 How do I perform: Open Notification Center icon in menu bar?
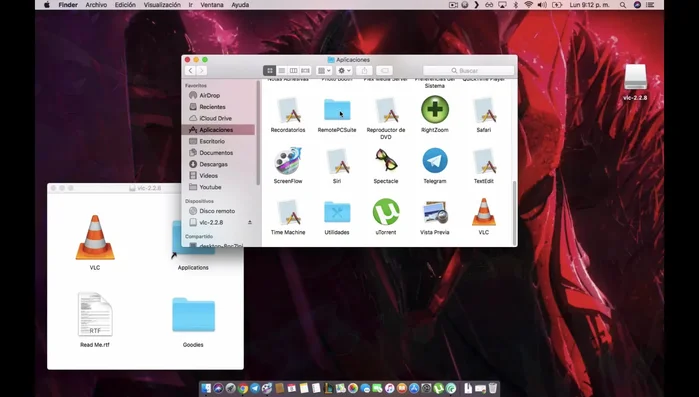[x=651, y=5]
